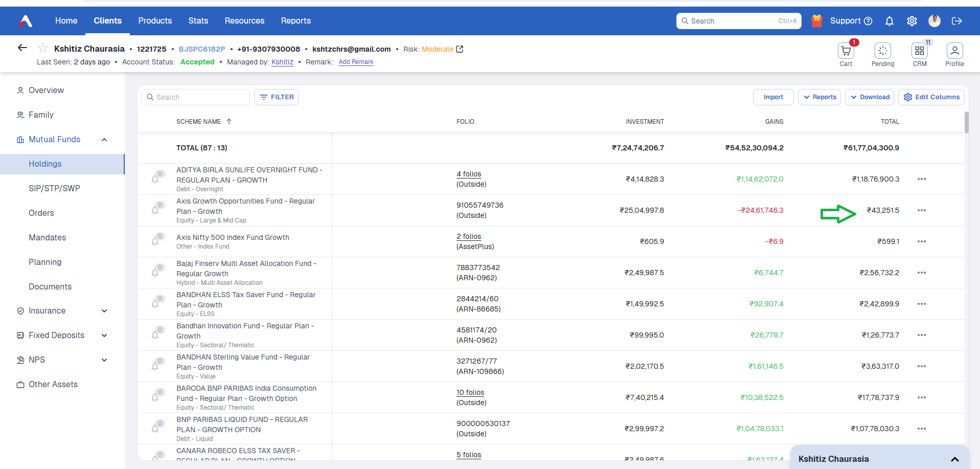Open manager Kshitiz link
The width and height of the screenshot is (980, 469).
(282, 62)
